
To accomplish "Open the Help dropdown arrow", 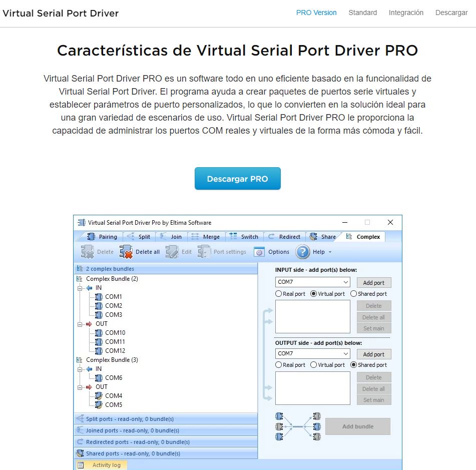I will coord(330,252).
